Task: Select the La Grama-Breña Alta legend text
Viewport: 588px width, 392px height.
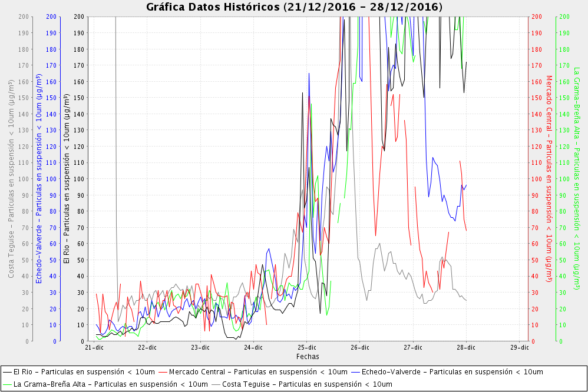Action: [x=111, y=384]
